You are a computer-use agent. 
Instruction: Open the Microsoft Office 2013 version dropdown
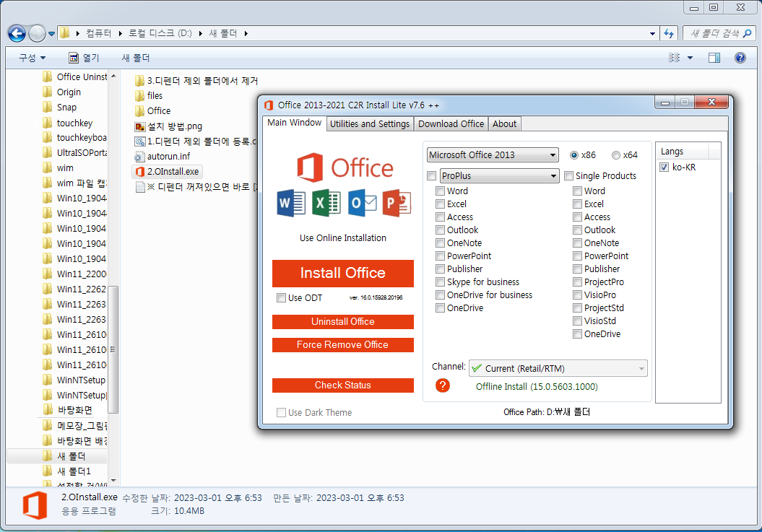pyautogui.click(x=493, y=155)
